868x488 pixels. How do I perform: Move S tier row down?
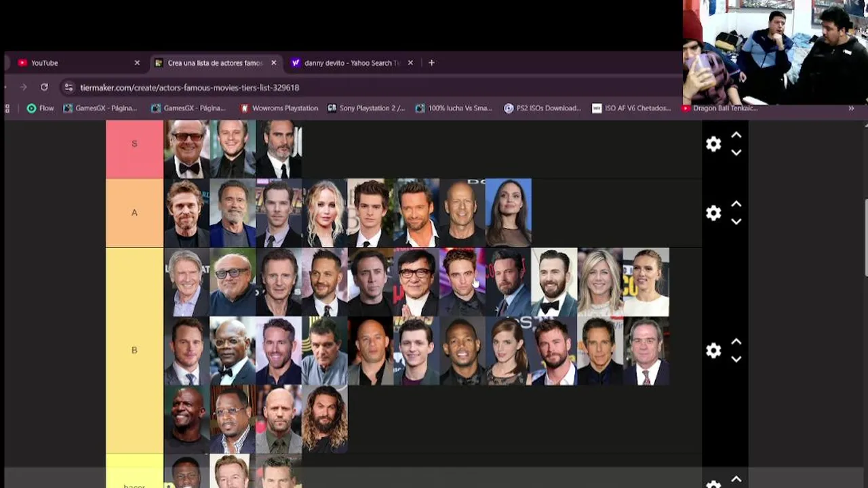click(736, 152)
